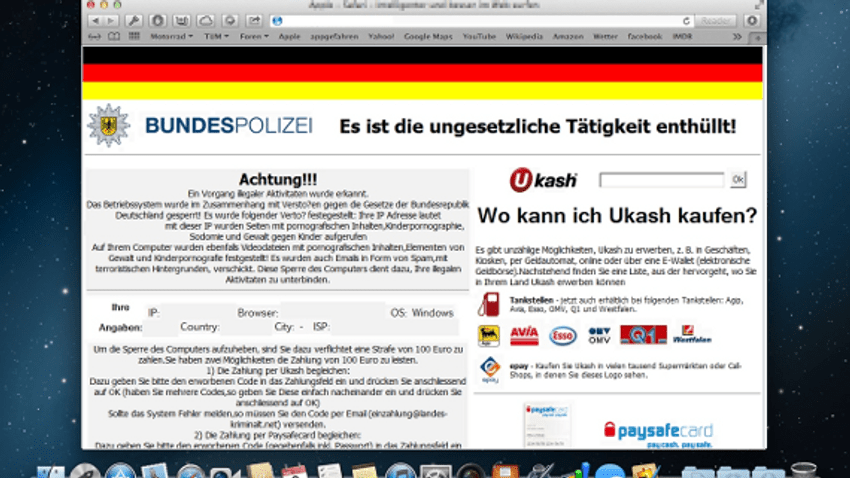Expand the TiM bookmarks folder
Screen dimensions: 850x478
216,36
